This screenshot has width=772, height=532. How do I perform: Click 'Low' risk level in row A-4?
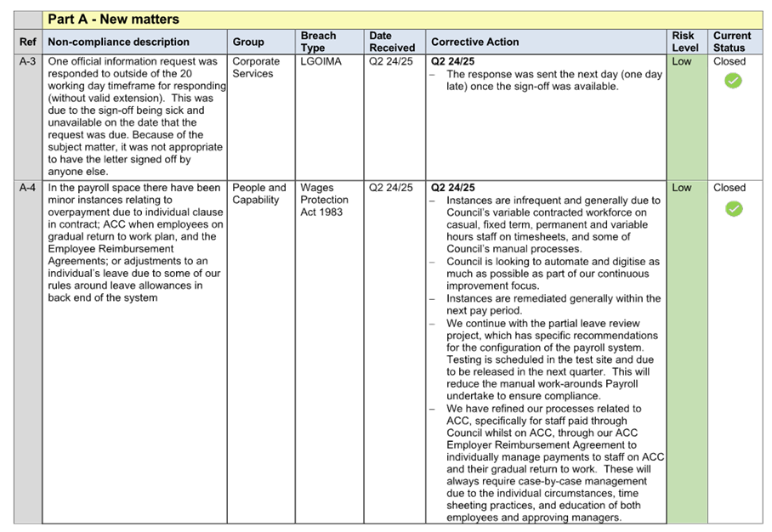(682, 188)
